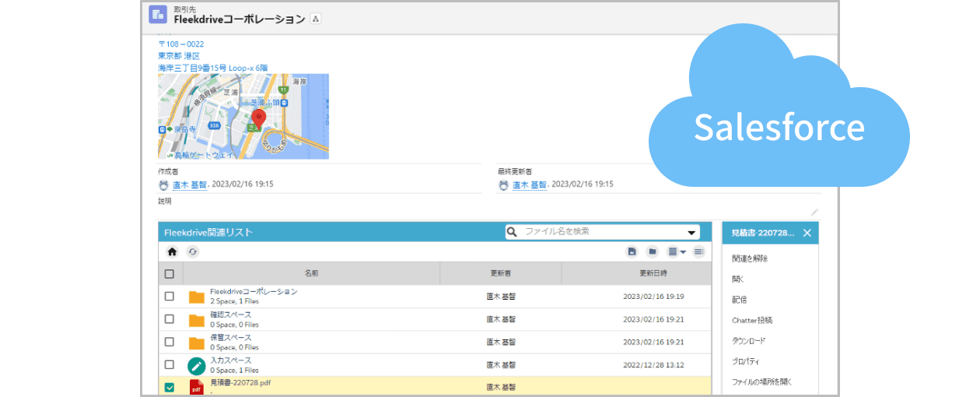The image size is (980, 397).
Task: Open the 東京都 港区 address link
Action: 179,56
